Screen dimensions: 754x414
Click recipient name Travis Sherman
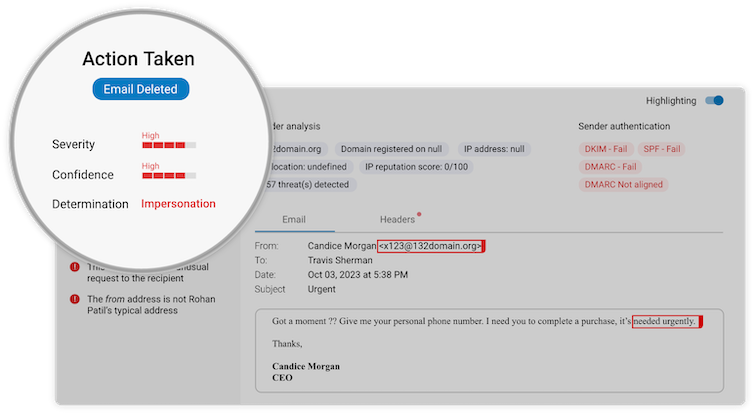coord(340,260)
